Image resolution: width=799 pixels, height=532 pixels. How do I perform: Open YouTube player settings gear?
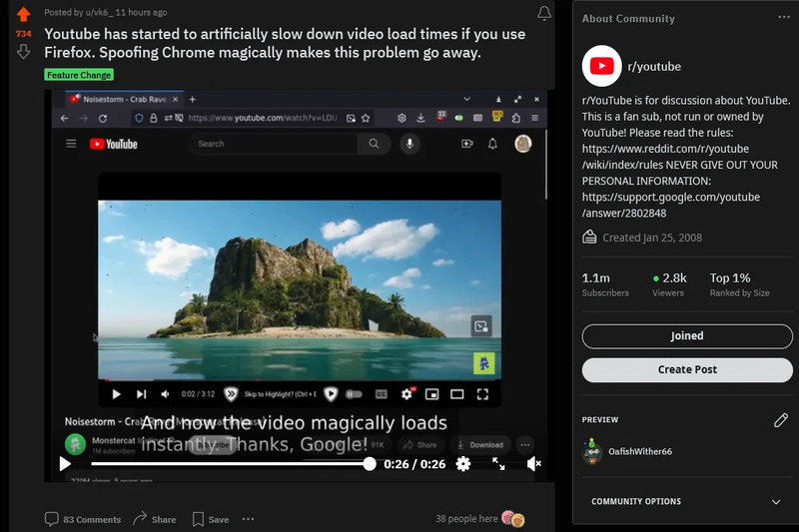point(406,394)
